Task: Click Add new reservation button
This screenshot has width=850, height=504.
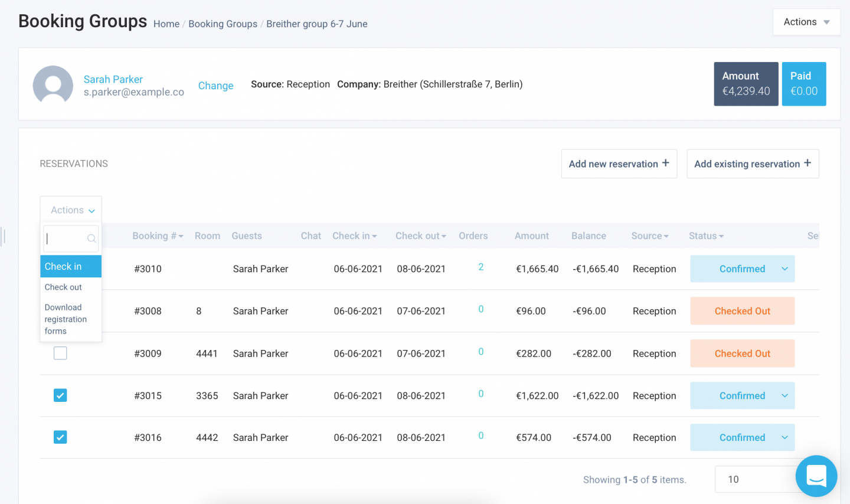Action: (x=619, y=163)
